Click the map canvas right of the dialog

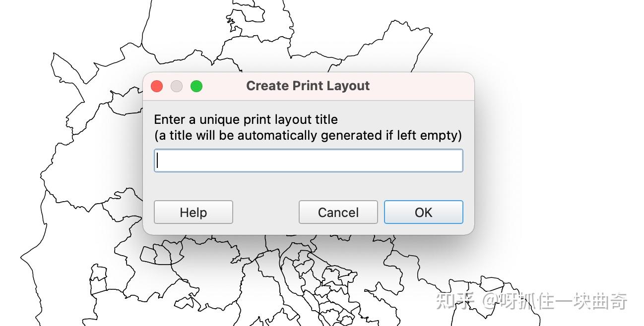tap(546, 149)
